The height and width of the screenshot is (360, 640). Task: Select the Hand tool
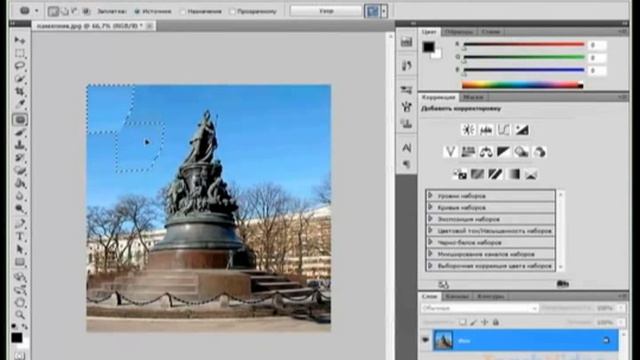coord(20,302)
